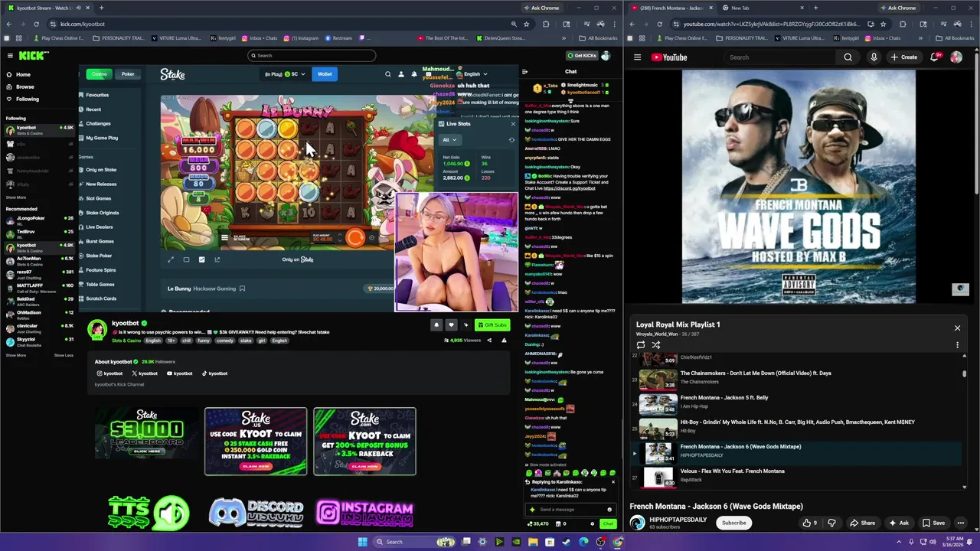Image resolution: width=980 pixels, height=551 pixels.
Task: Open emote picker in chat message box
Action: click(609, 509)
